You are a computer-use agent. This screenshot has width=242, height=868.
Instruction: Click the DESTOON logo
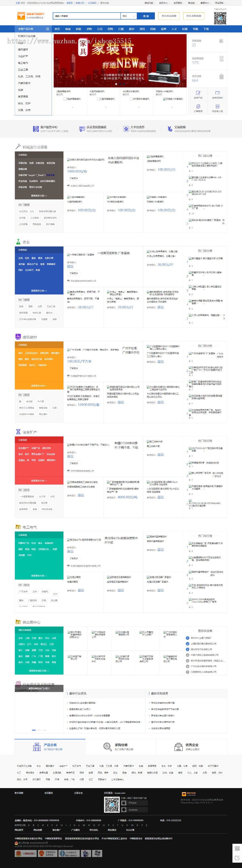(31, 16)
